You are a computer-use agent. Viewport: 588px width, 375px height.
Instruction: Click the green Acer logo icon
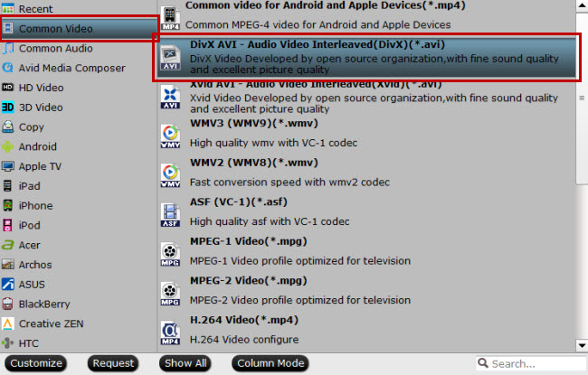(x=8, y=245)
